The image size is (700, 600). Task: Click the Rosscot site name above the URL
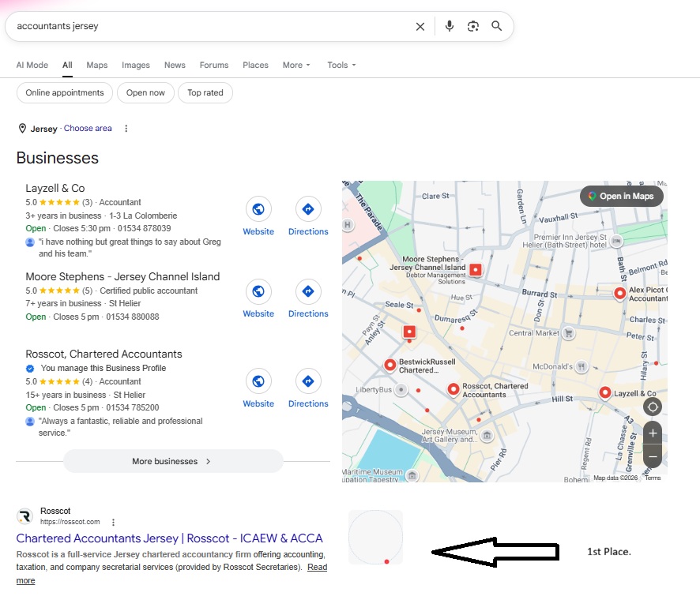[55, 512]
